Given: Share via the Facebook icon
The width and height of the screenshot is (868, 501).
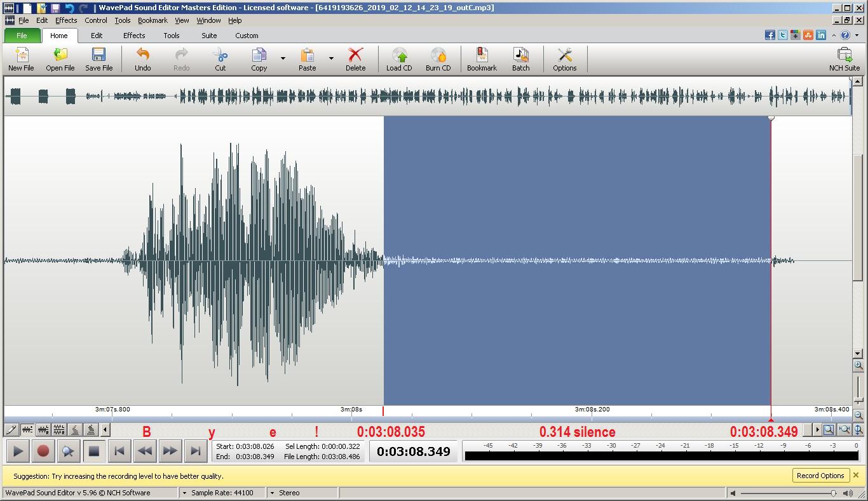Looking at the screenshot, I should click(770, 36).
